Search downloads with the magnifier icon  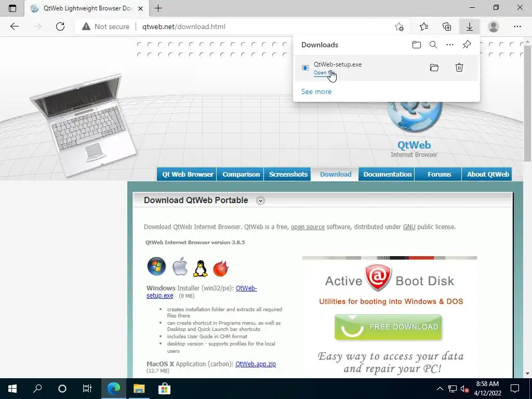(433, 45)
